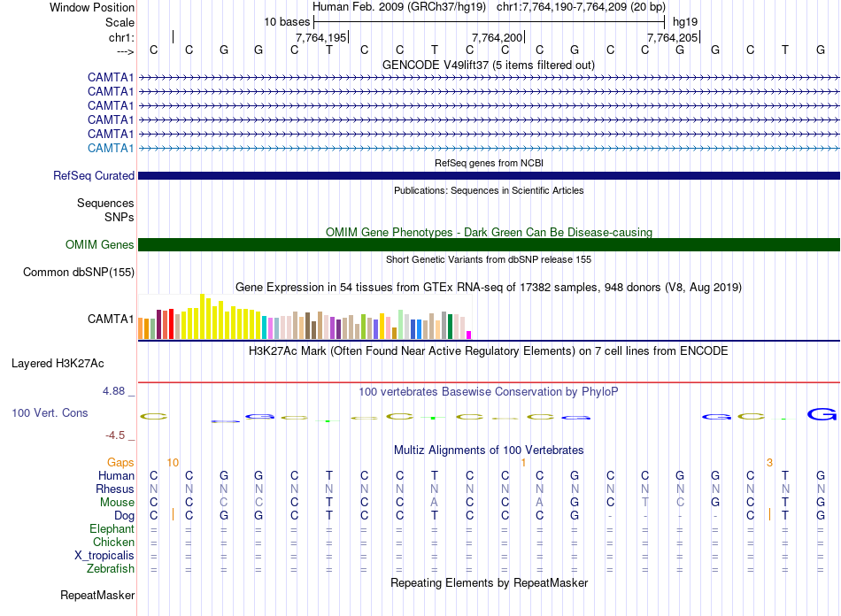The height and width of the screenshot is (616, 841).
Task: Open the OMIM Genes track label
Action: pyautogui.click(x=99, y=245)
